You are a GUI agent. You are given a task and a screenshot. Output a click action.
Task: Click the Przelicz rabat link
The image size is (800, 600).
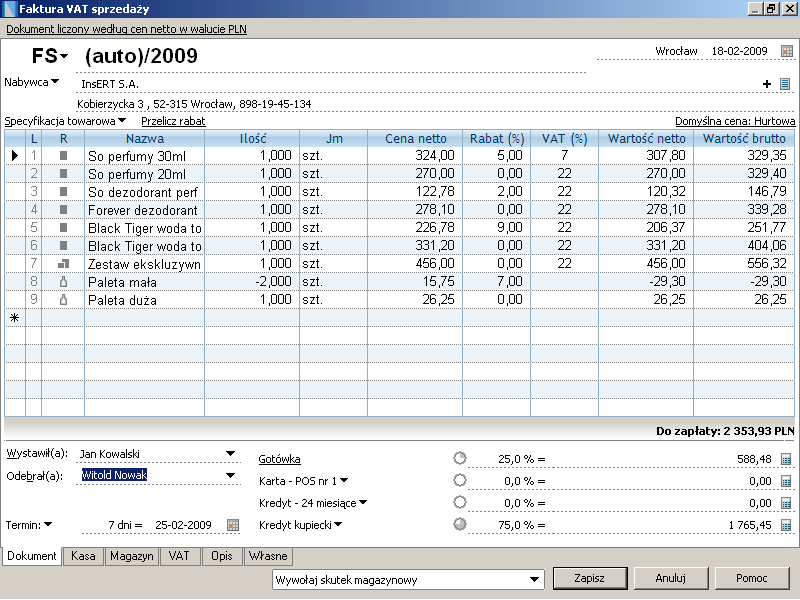[173, 121]
